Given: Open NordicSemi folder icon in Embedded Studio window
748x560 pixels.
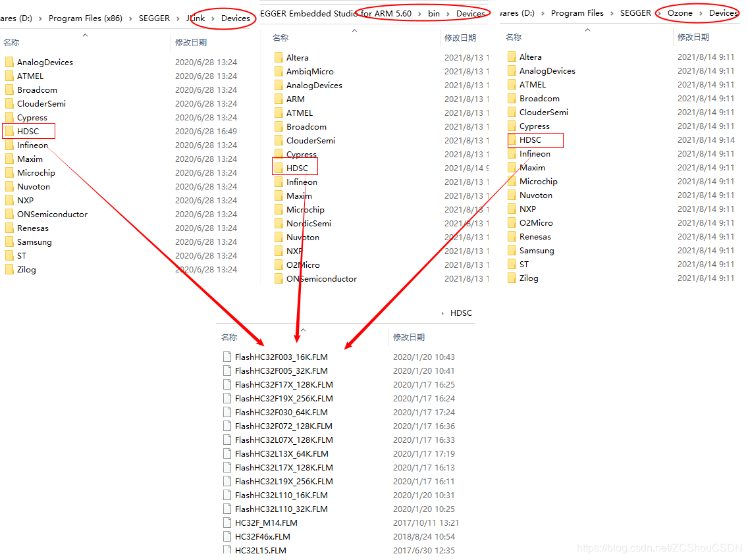Looking at the screenshot, I should pos(279,223).
